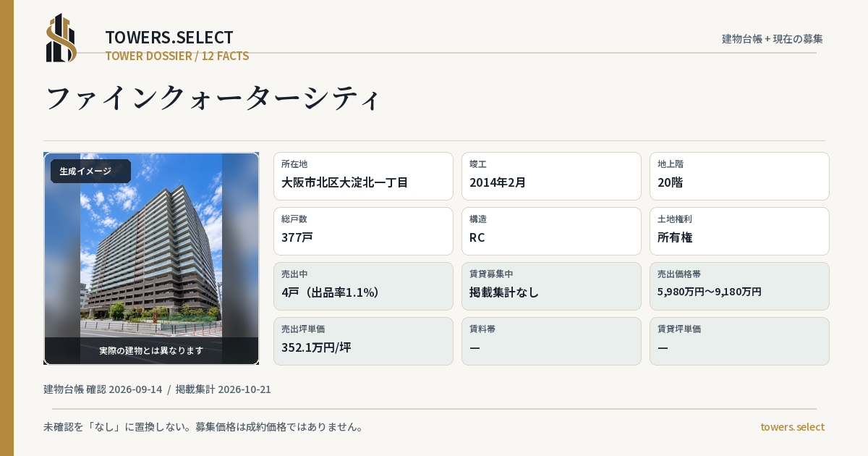
Task: Click the 構造 value RC
Action: [x=477, y=237]
